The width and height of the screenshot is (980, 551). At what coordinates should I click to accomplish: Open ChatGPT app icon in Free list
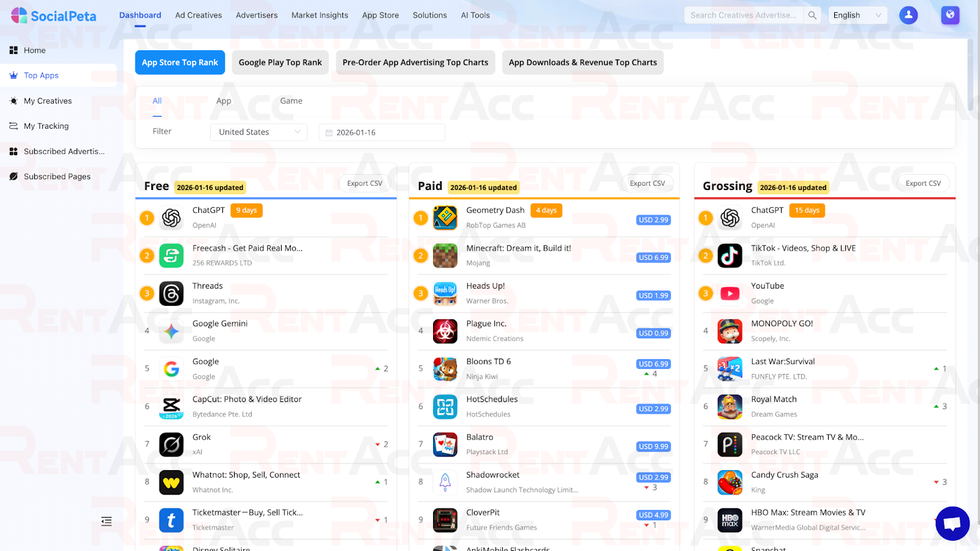tap(171, 218)
